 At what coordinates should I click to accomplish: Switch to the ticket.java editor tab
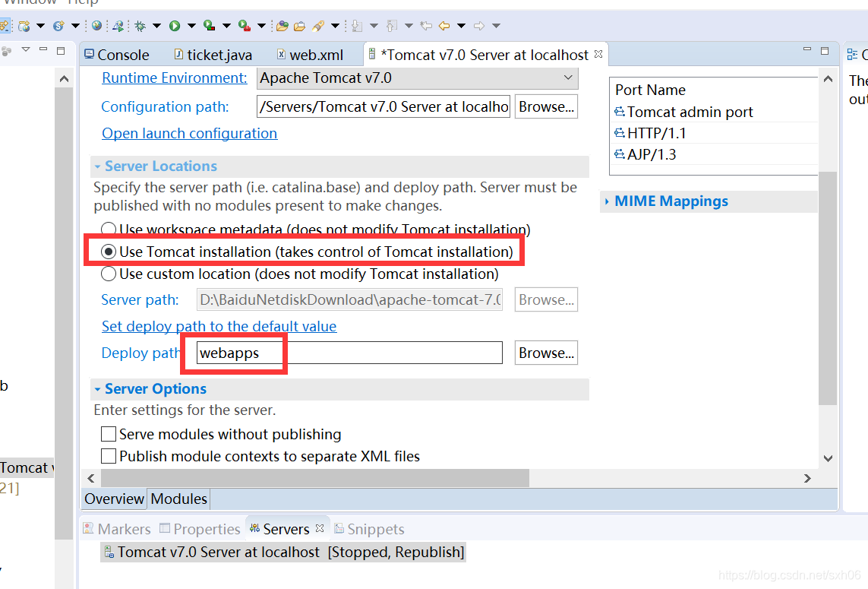(213, 55)
